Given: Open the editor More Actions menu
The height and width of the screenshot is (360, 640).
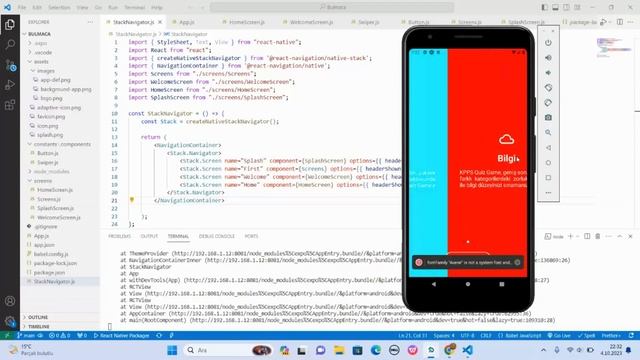Looking at the screenshot, I should (631, 22).
